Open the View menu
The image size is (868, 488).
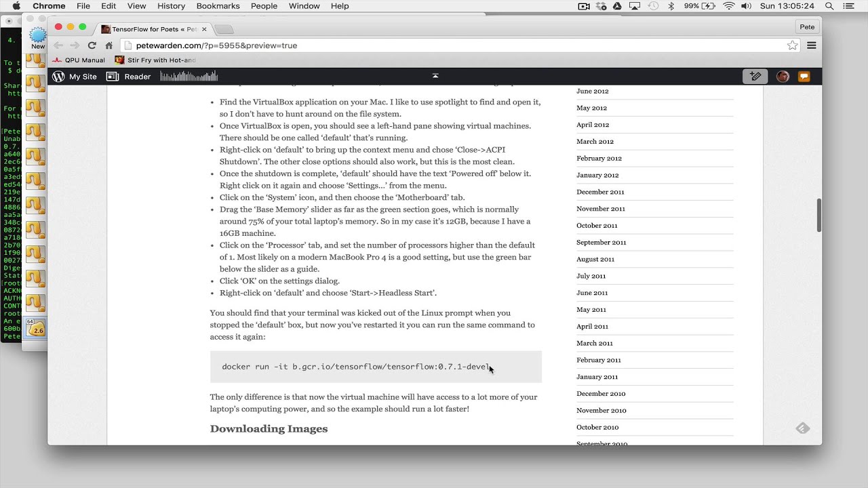pos(136,6)
